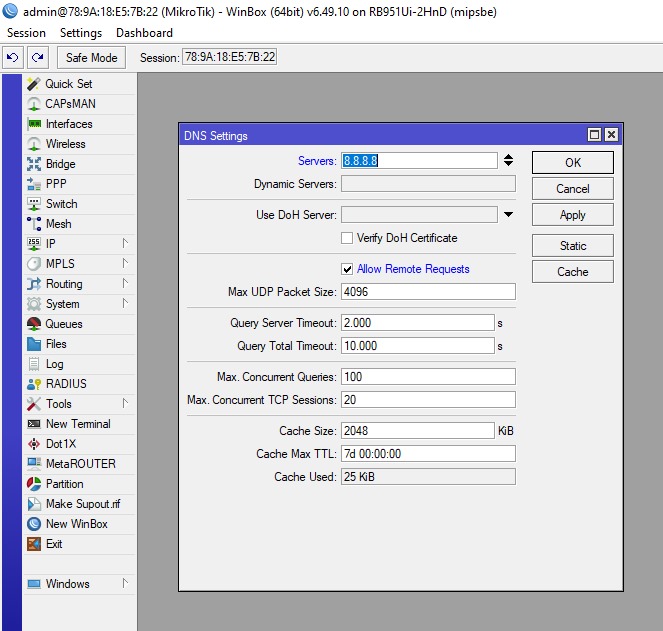Open the PPP icon

pyautogui.click(x=34, y=184)
